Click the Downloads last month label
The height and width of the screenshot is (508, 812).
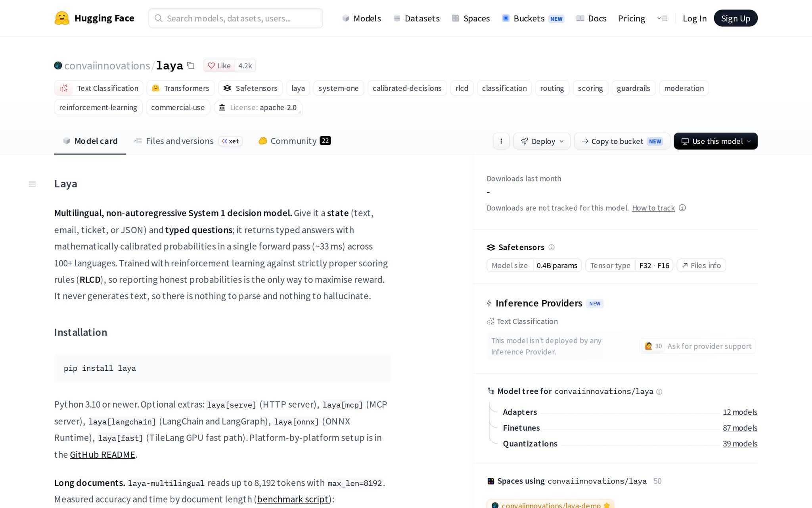click(x=524, y=179)
